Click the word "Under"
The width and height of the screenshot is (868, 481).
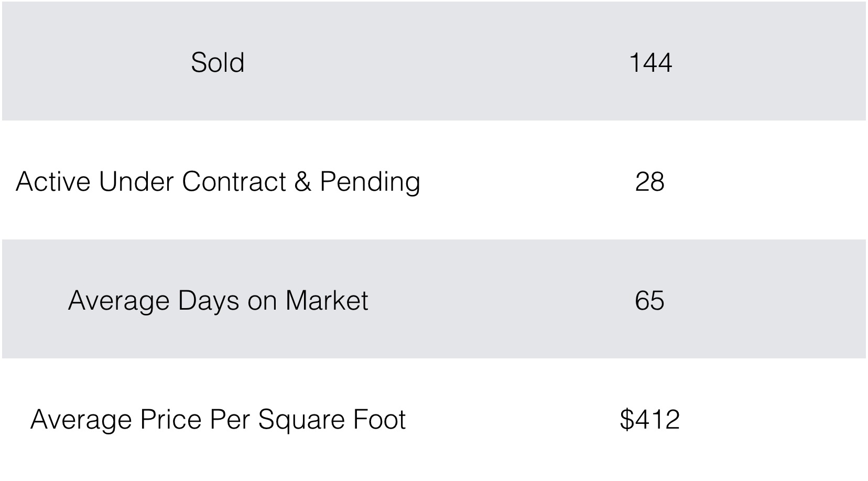pyautogui.click(x=136, y=182)
